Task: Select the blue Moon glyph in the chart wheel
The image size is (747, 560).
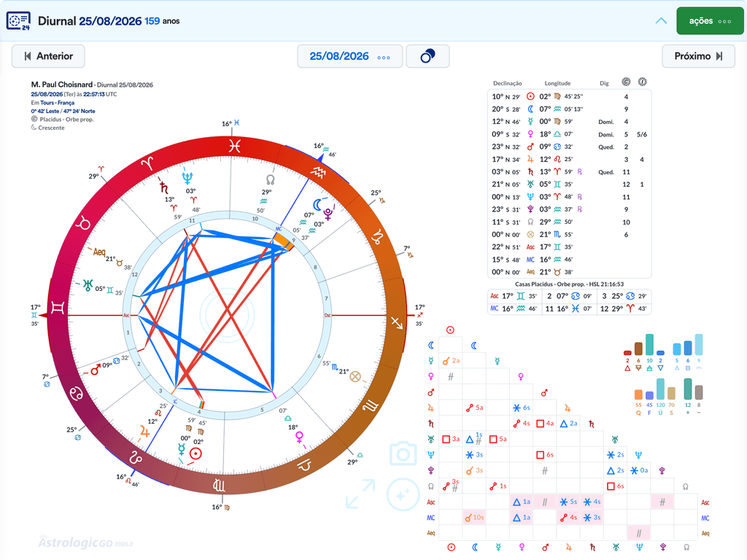Action: (317, 205)
